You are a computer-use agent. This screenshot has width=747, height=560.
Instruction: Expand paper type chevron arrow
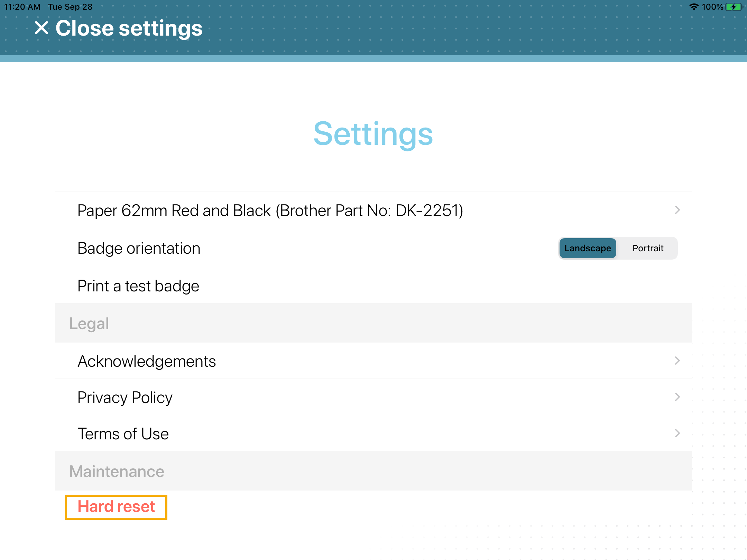(677, 210)
